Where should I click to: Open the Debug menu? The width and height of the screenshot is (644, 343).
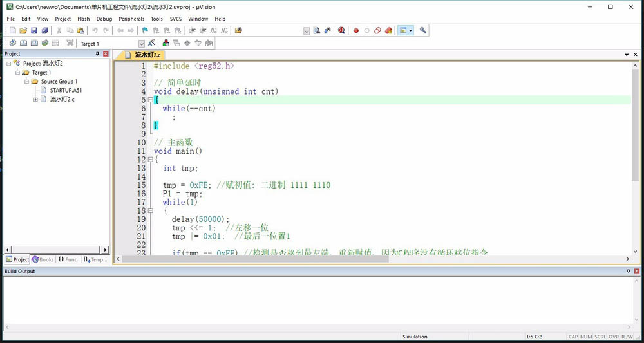[x=104, y=19]
